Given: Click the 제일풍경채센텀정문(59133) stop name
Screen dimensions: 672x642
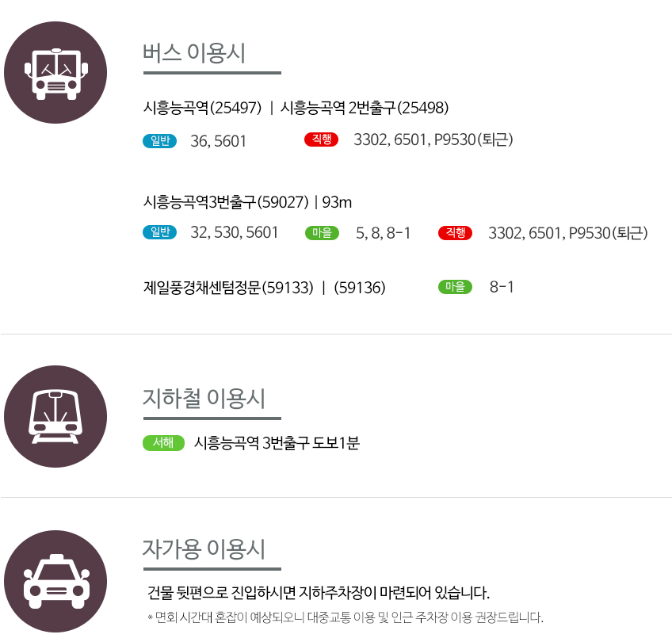Looking at the screenshot, I should [228, 288].
